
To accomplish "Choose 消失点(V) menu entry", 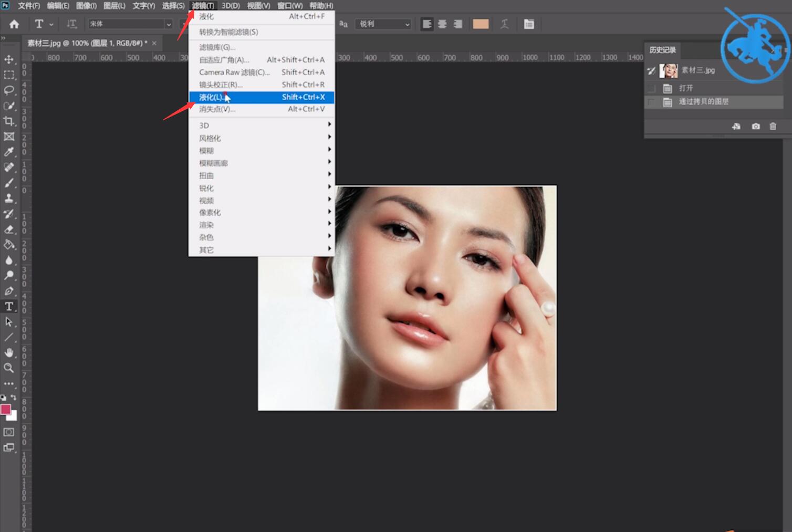I will click(x=262, y=109).
